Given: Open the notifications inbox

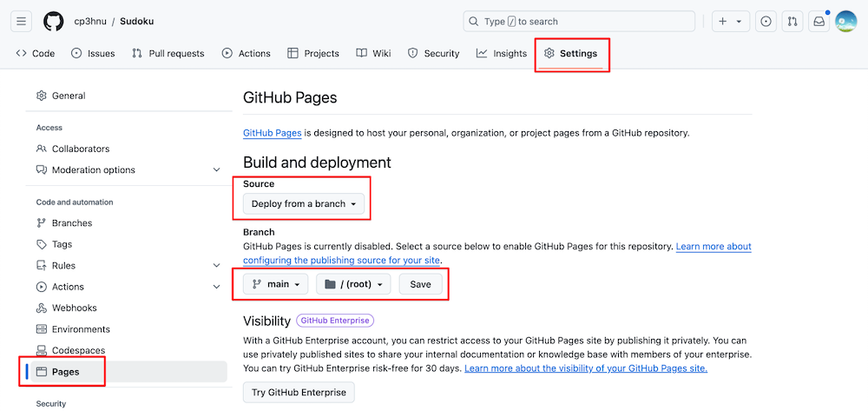Looking at the screenshot, I should tap(819, 22).
